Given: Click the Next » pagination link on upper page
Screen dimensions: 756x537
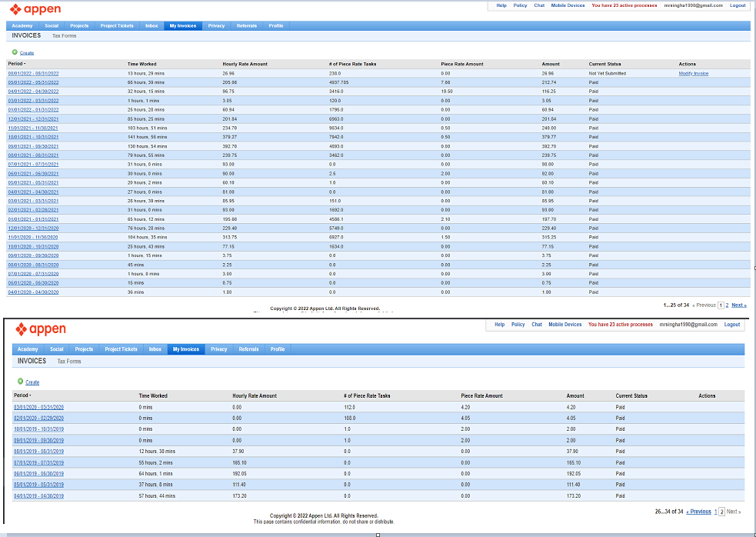Looking at the screenshot, I should tap(738, 305).
